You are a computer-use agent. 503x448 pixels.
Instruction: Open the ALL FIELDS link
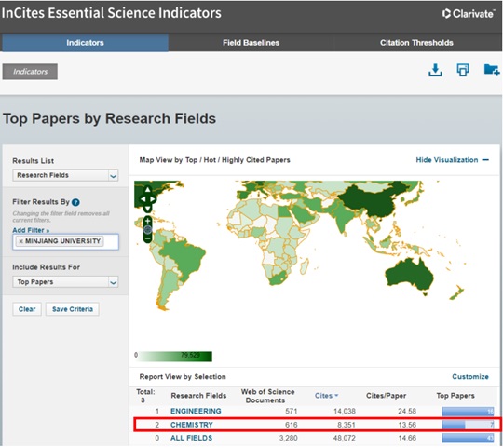191,438
